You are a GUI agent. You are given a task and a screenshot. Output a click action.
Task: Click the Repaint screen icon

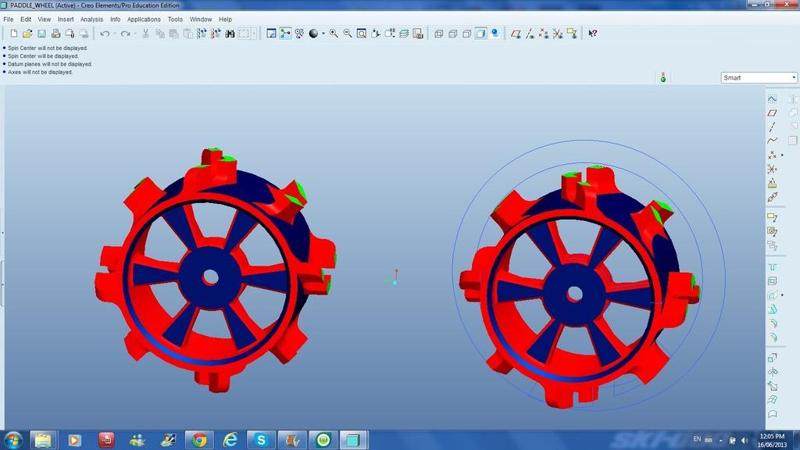pos(271,34)
